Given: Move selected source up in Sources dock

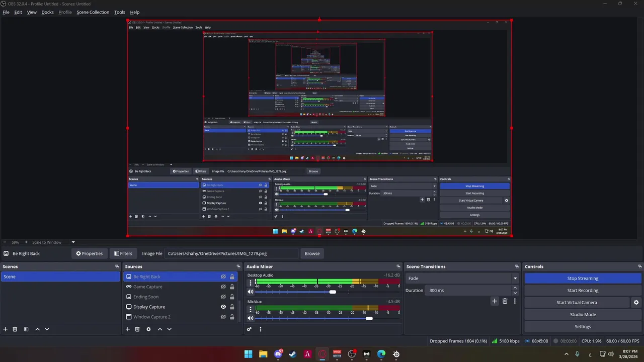Looking at the screenshot, I should coord(160,329).
